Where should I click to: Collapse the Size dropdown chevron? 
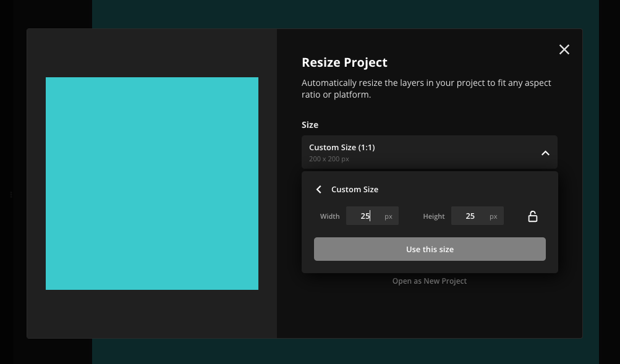click(545, 153)
